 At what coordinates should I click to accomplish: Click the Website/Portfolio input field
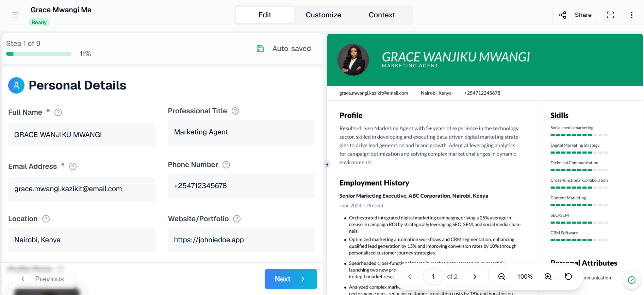pyautogui.click(x=242, y=240)
